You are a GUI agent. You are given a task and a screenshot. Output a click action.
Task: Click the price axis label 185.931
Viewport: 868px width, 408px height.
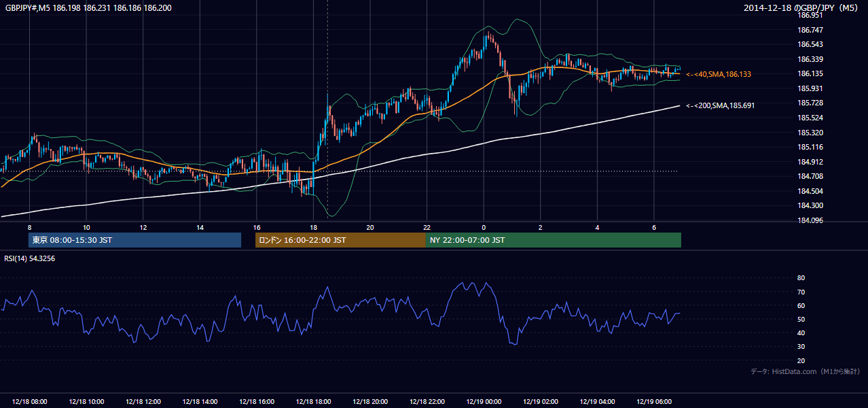click(810, 88)
